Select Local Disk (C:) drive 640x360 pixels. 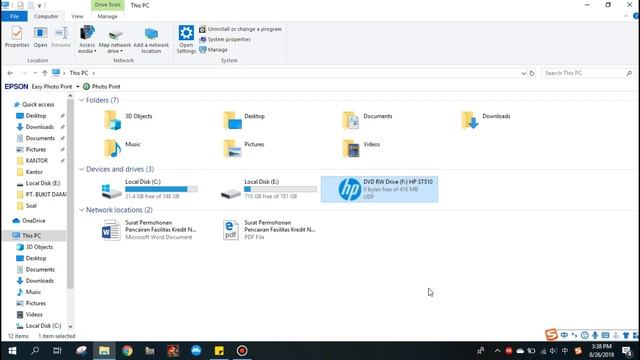point(149,189)
